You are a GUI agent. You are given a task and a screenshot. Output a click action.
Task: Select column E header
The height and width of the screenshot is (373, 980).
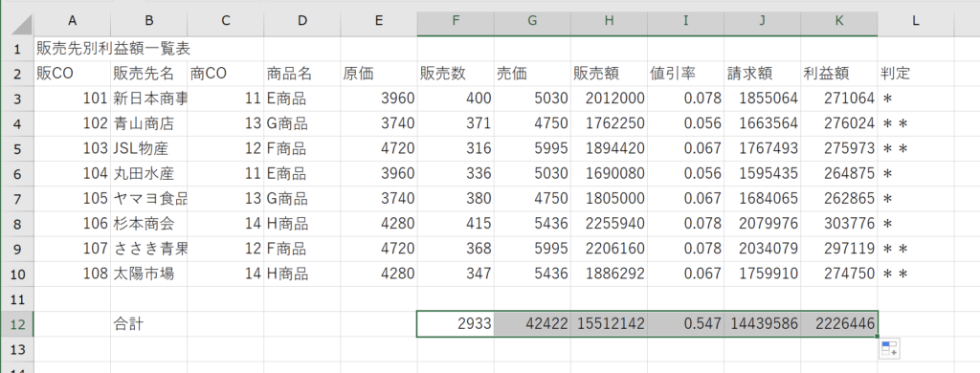(x=379, y=21)
